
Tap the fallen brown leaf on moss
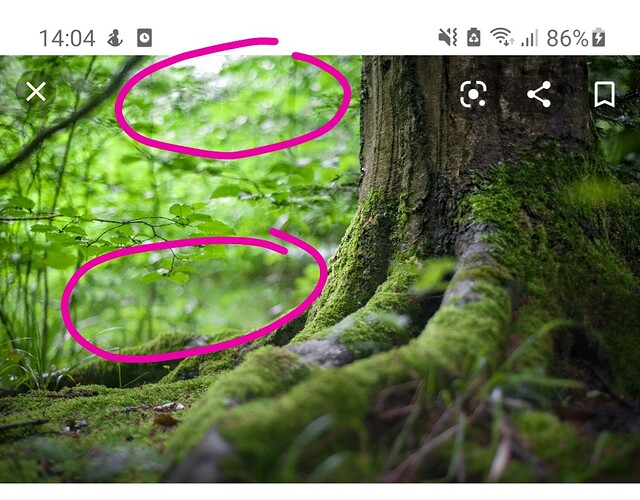pyautogui.click(x=166, y=420)
